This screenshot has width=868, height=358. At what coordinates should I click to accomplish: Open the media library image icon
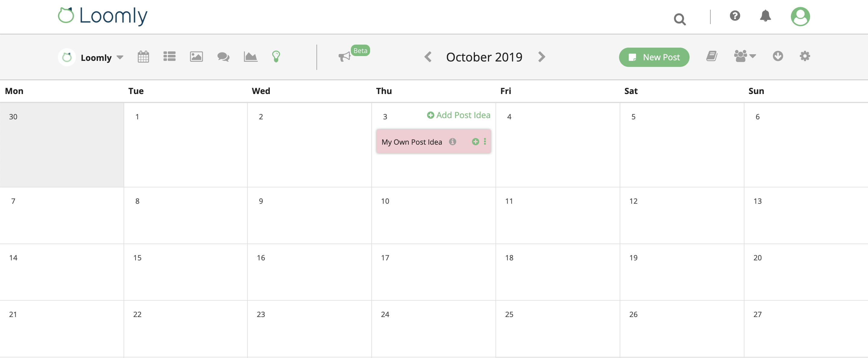click(196, 57)
